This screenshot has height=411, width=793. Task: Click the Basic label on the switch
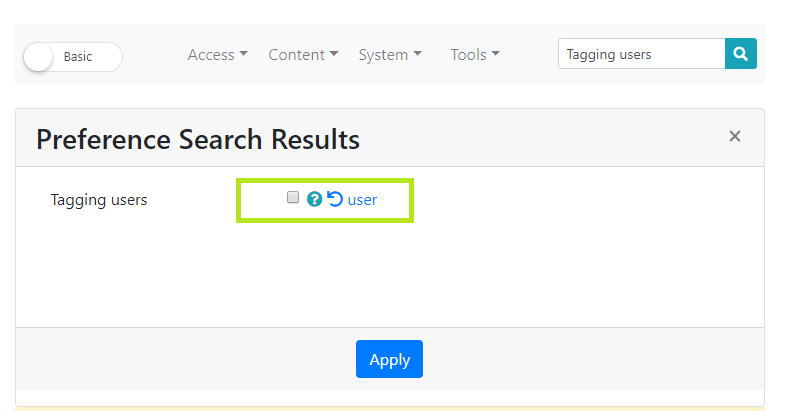pos(78,57)
